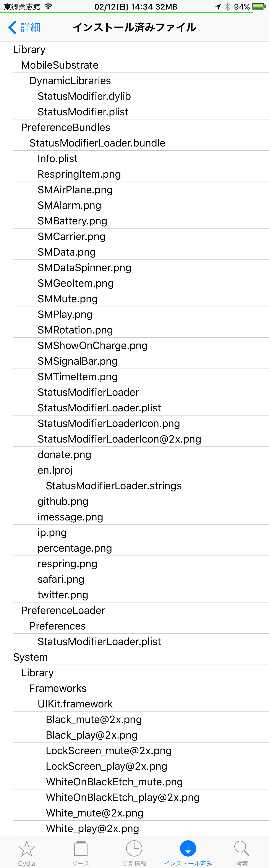
Task: Select the StatusModifier.dylib file entry
Action: [141, 96]
